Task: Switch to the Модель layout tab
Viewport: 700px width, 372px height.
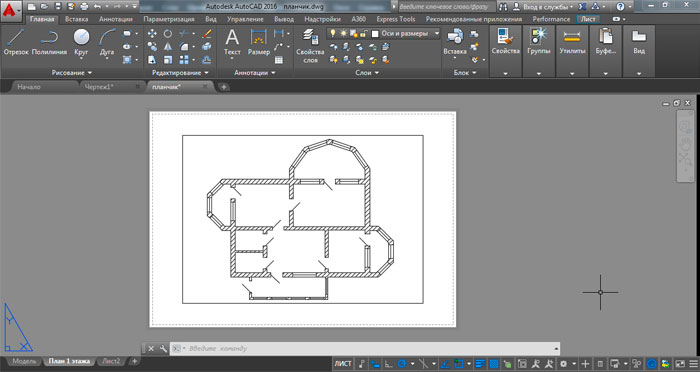Action: (24, 361)
